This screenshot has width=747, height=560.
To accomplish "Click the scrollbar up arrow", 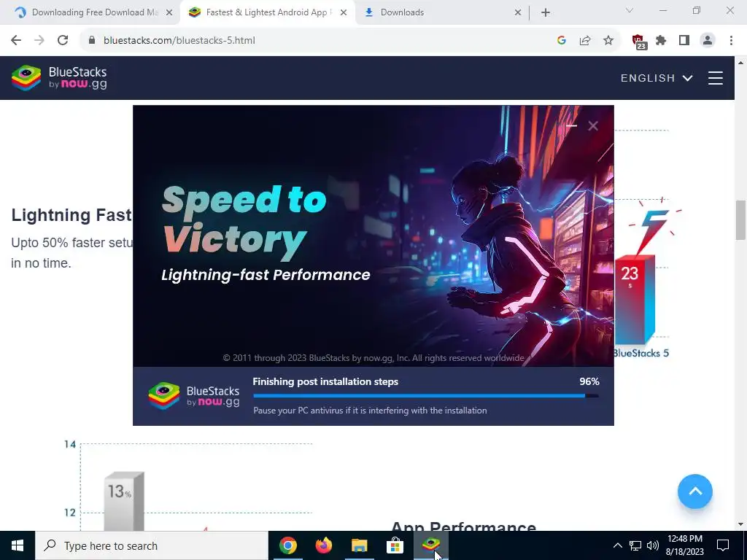I will (741, 62).
